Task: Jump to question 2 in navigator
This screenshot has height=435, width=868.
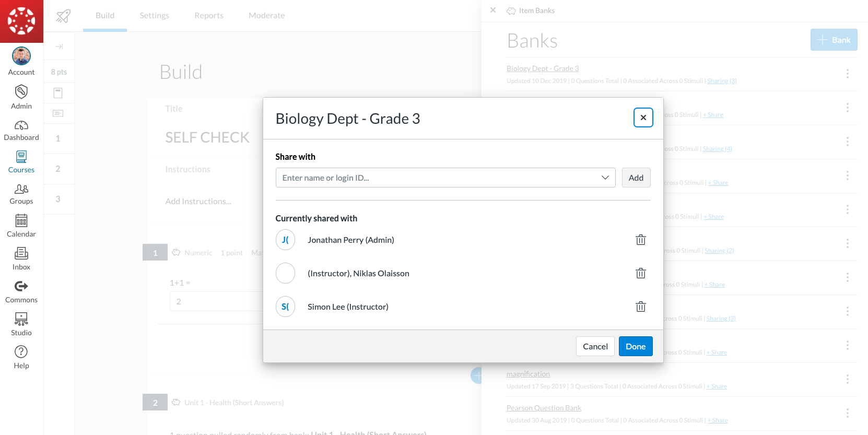Action: (x=58, y=169)
